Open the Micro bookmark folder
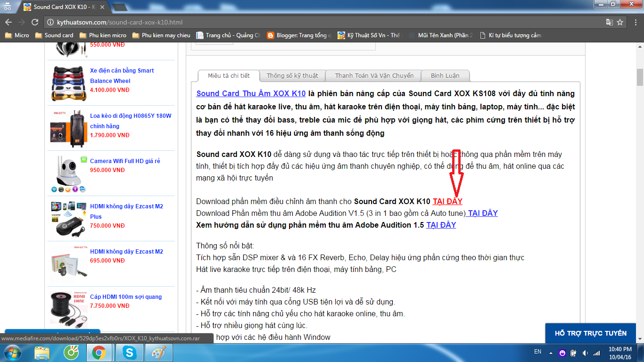This screenshot has height=362, width=644. click(x=17, y=35)
